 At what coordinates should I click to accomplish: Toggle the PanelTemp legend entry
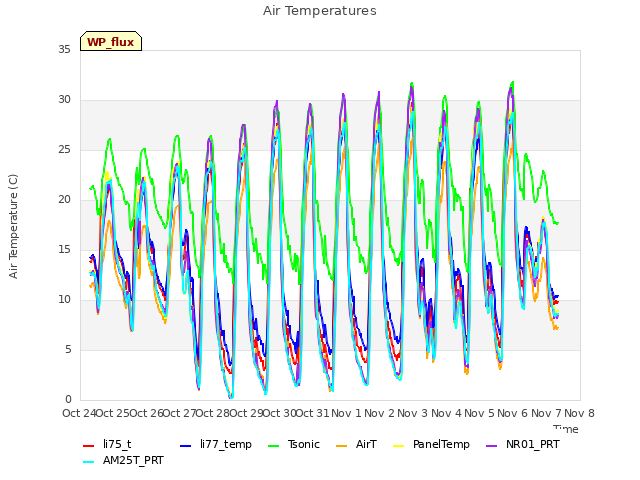[x=431, y=444]
